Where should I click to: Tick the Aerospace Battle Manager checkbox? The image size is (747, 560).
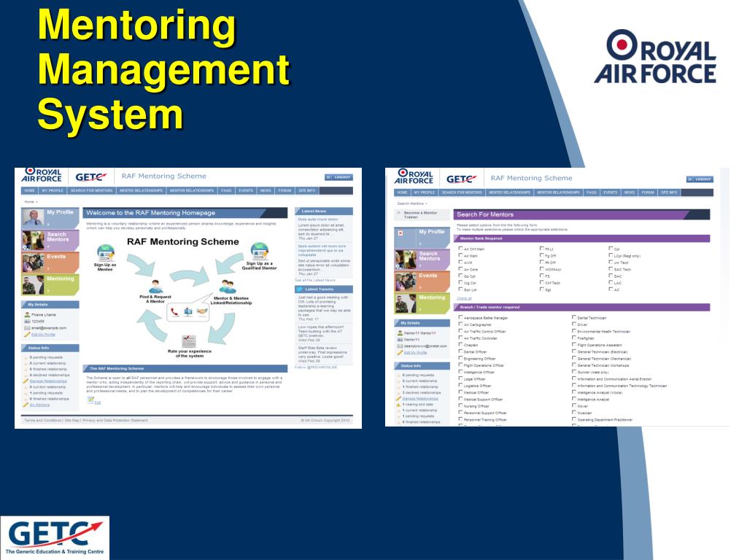(x=461, y=316)
